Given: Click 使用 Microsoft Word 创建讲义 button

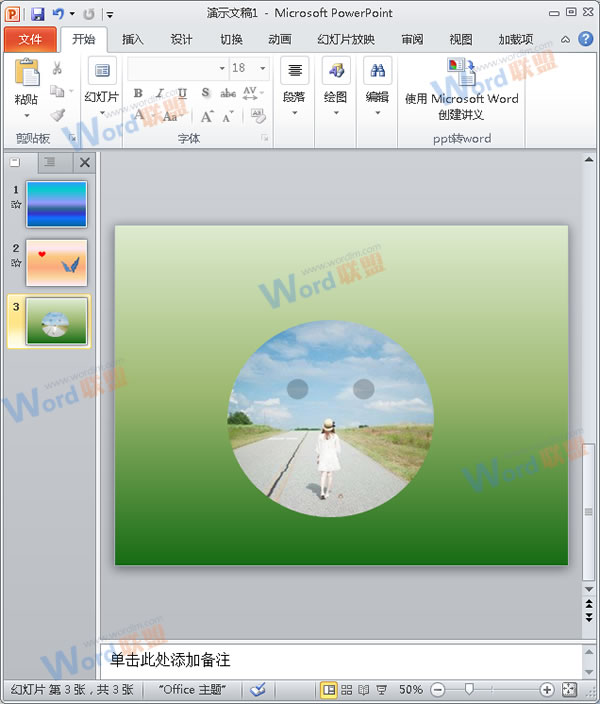Looking at the screenshot, I should click(x=462, y=90).
